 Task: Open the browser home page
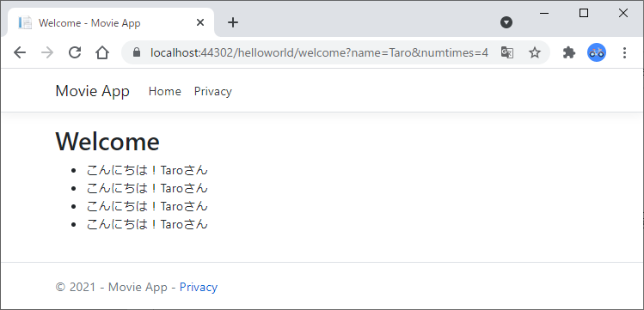click(x=101, y=52)
